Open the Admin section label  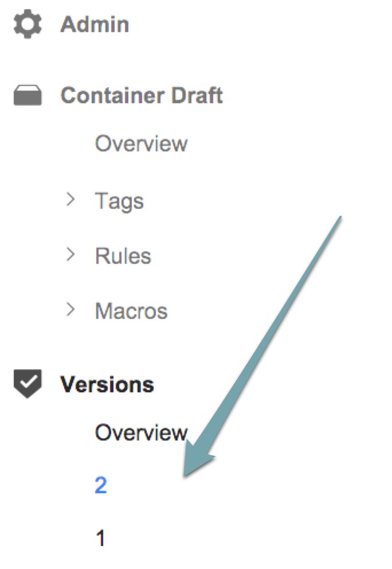[95, 25]
